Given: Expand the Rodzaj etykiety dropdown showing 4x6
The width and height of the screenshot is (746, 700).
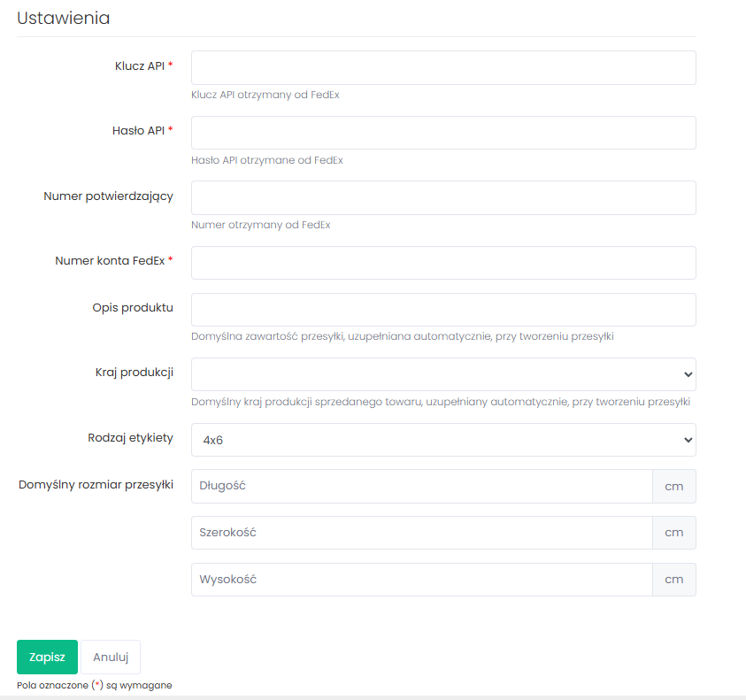Looking at the screenshot, I should pos(442,440).
